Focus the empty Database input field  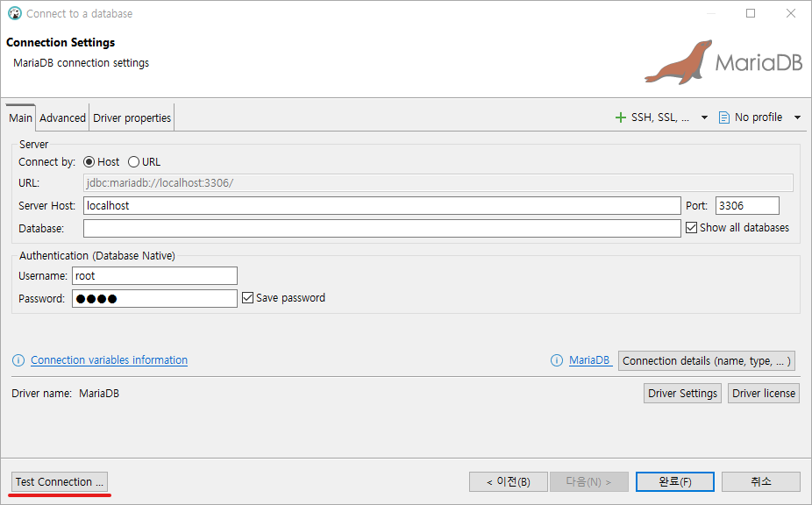coord(382,229)
